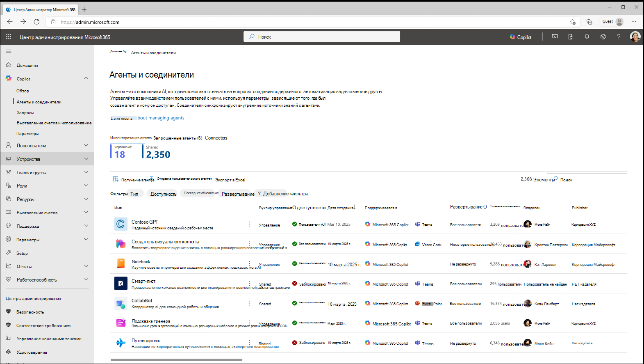Image resolution: width=644 pixels, height=364 pixels.
Task: Switch to Инвентаризация агентов tab
Action: (131, 138)
